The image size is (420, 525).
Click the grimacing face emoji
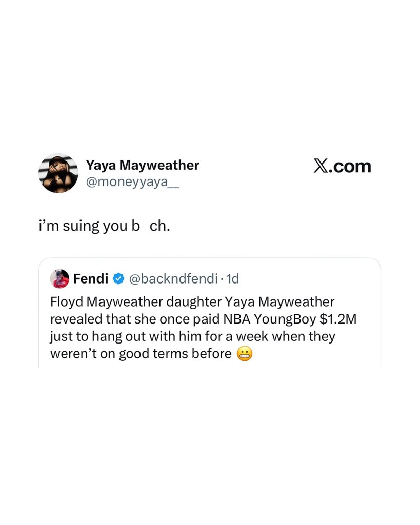point(245,354)
